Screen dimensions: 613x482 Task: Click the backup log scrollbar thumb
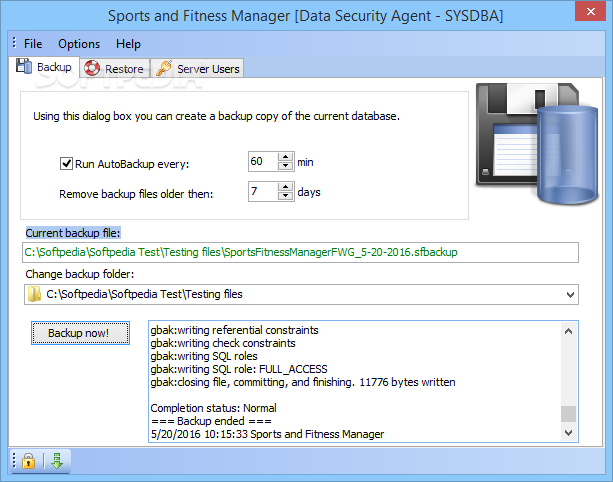tap(568, 414)
